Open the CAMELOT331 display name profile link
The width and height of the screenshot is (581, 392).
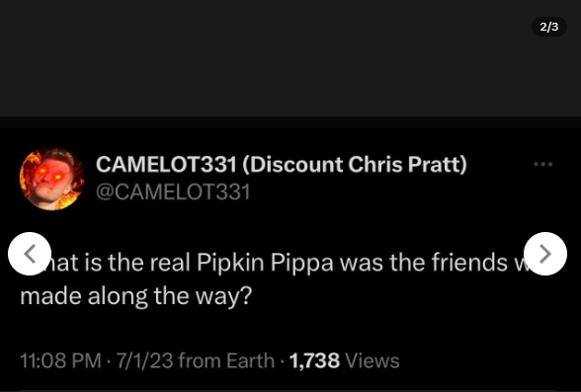coord(282,164)
